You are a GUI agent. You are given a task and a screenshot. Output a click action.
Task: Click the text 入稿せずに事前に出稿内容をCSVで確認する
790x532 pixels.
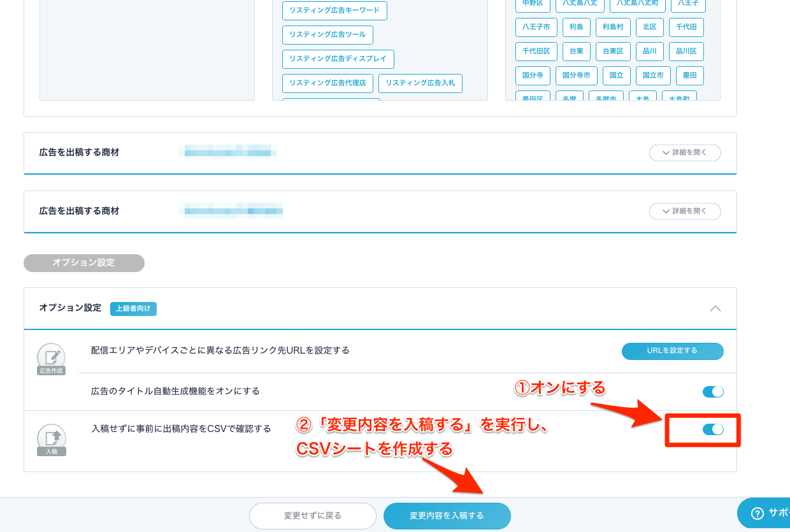pyautogui.click(x=181, y=428)
